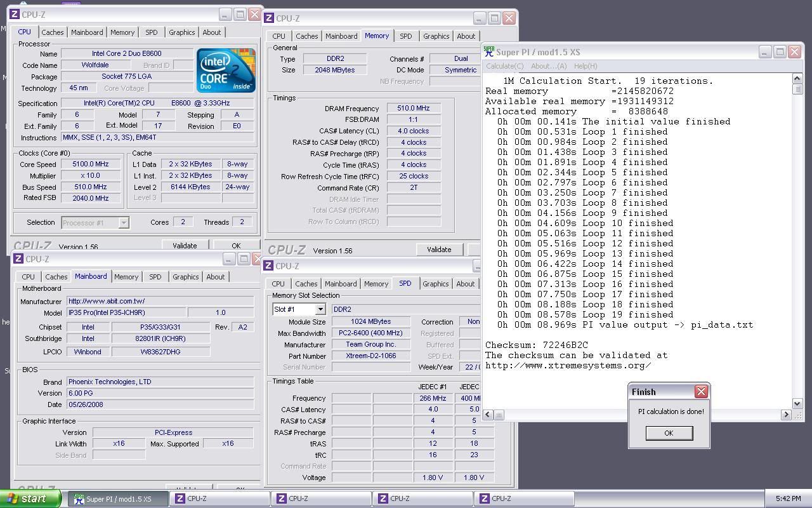The width and height of the screenshot is (812, 508).
Task: Open the Processor #1 selection dropdown
Action: coord(124,222)
